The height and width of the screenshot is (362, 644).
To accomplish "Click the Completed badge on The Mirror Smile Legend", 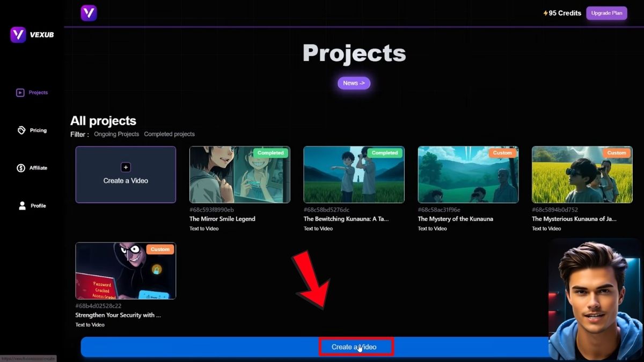I will pos(270,153).
